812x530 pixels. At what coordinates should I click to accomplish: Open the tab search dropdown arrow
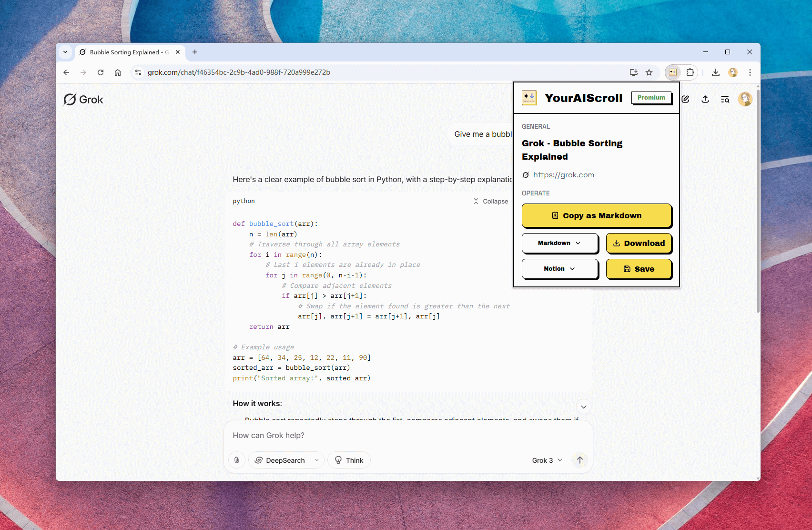65,52
